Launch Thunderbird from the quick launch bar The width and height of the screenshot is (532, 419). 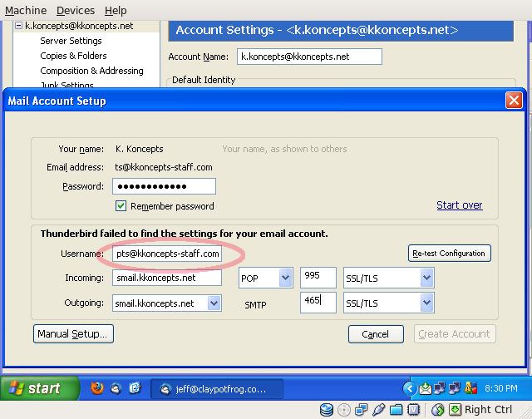[x=116, y=388]
